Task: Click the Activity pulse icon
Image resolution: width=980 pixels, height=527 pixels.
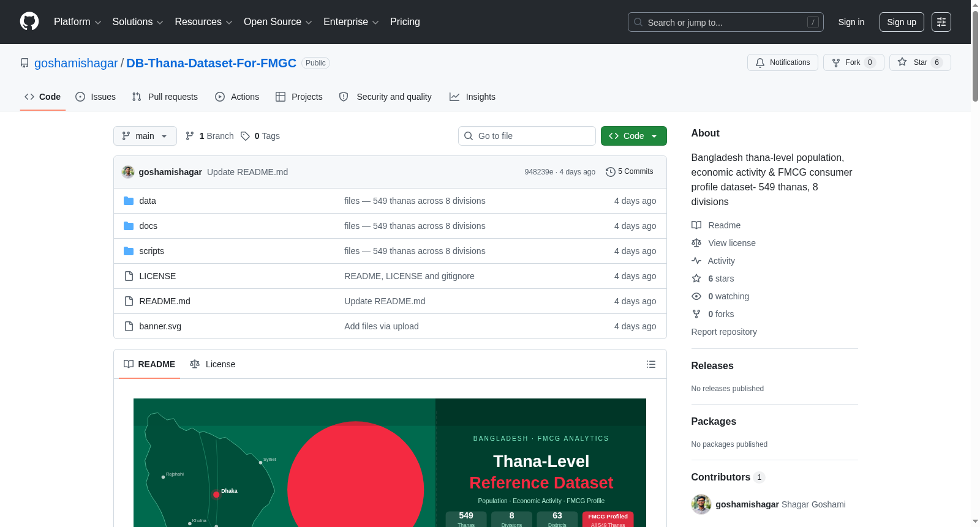Action: [696, 261]
